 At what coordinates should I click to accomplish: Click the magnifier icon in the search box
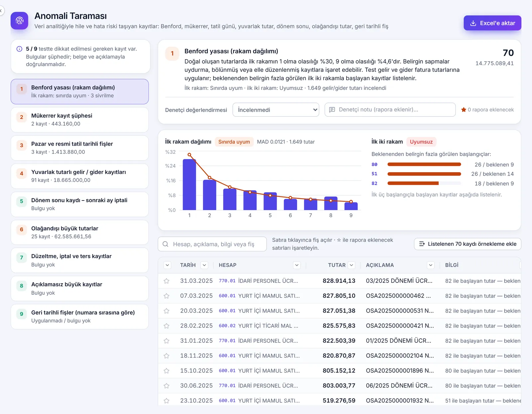tap(165, 244)
